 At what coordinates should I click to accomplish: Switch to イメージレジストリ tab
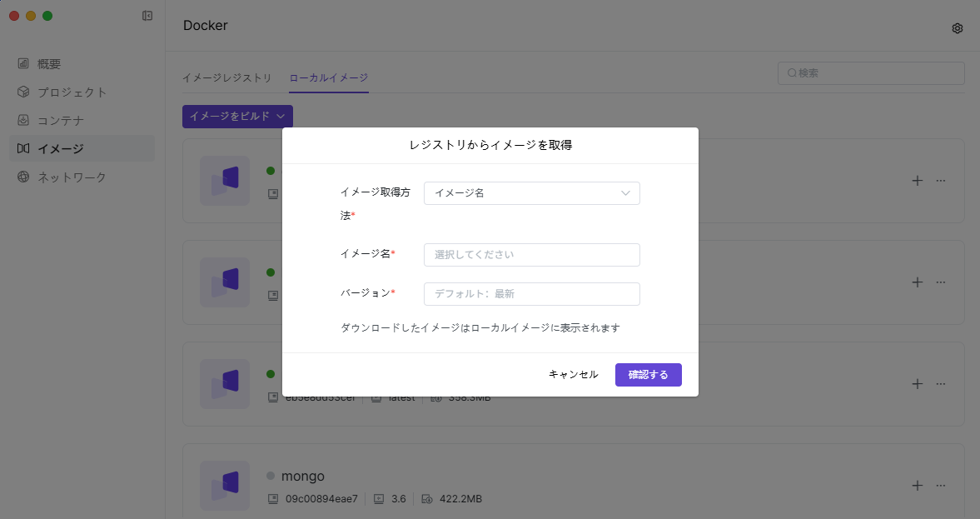click(226, 77)
